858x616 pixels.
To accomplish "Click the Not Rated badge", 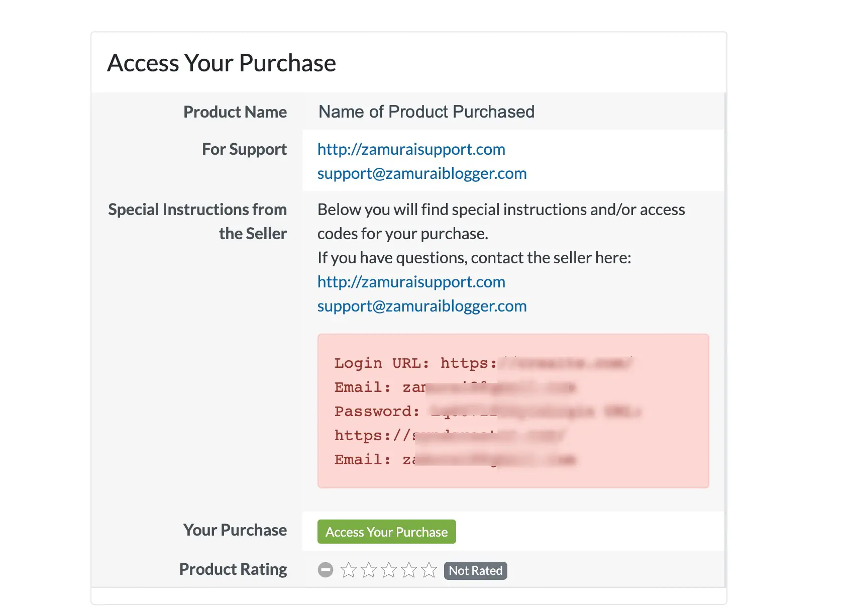I will [x=475, y=570].
